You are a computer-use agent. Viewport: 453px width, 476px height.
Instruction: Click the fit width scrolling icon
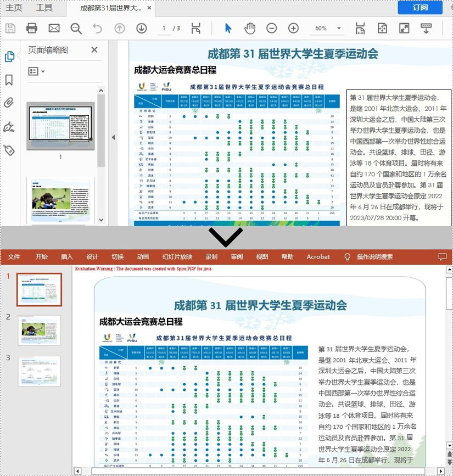360,28
